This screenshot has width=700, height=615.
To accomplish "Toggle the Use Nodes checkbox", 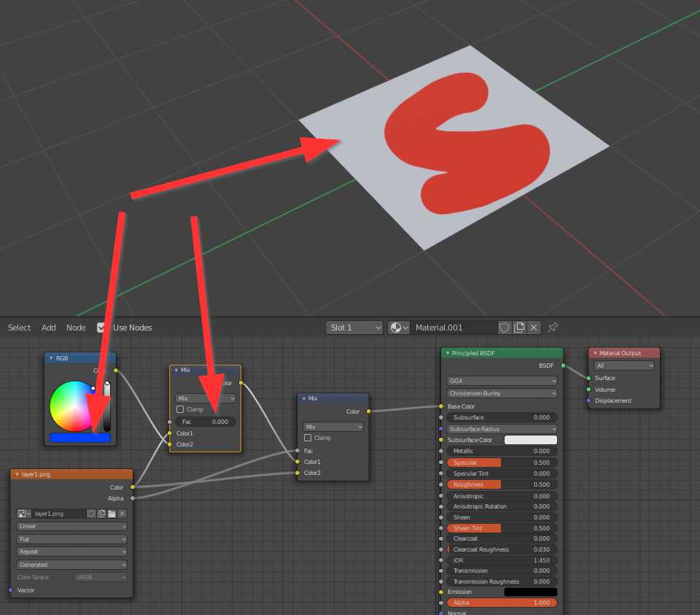I will 101,328.
